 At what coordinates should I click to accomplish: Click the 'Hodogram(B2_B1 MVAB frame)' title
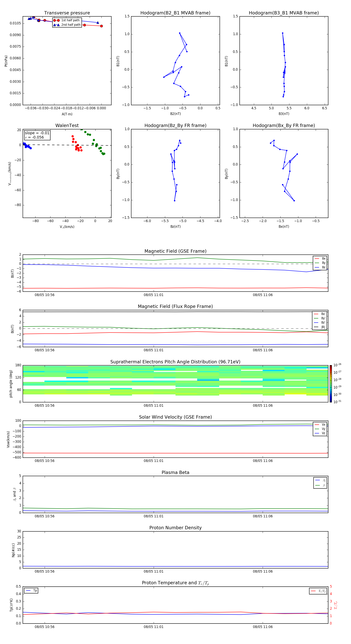[x=175, y=13]
